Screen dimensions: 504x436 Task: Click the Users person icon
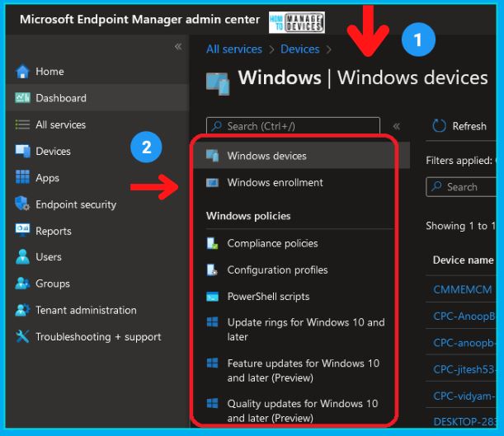22,256
